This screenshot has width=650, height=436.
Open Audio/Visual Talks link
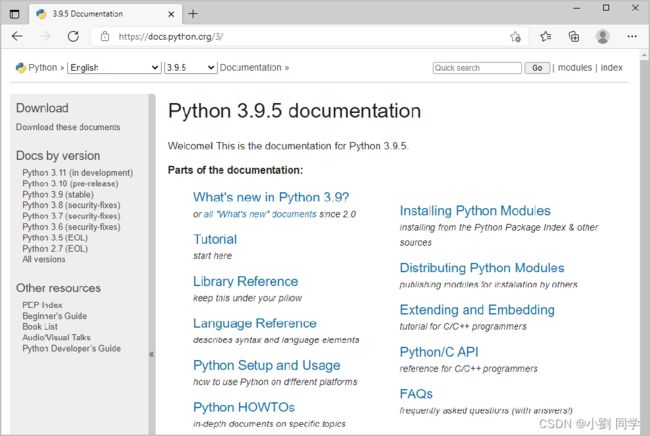(56, 337)
